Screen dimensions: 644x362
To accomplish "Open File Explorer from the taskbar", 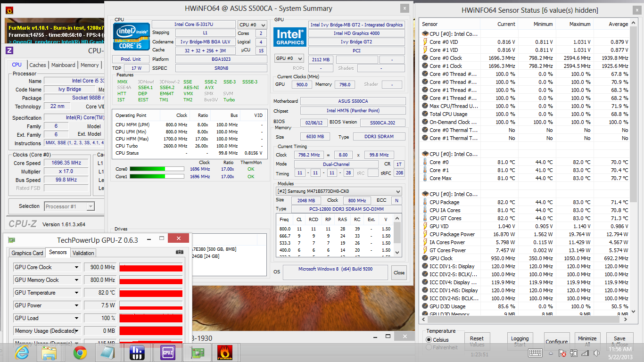I will [50, 353].
